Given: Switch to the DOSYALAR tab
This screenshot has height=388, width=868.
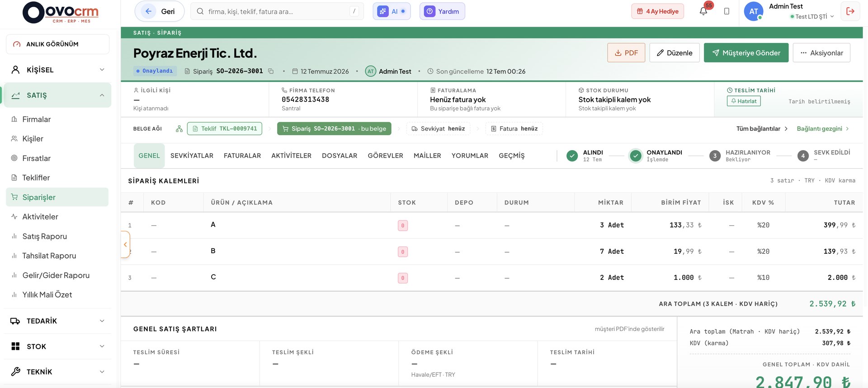Looking at the screenshot, I should [x=340, y=156].
